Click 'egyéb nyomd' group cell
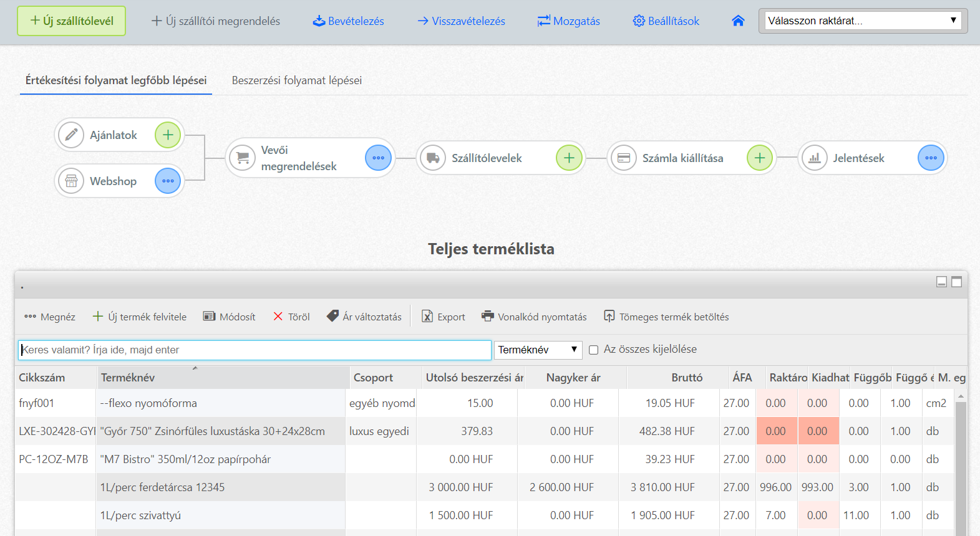Viewport: 980px width, 536px height. coord(381,403)
